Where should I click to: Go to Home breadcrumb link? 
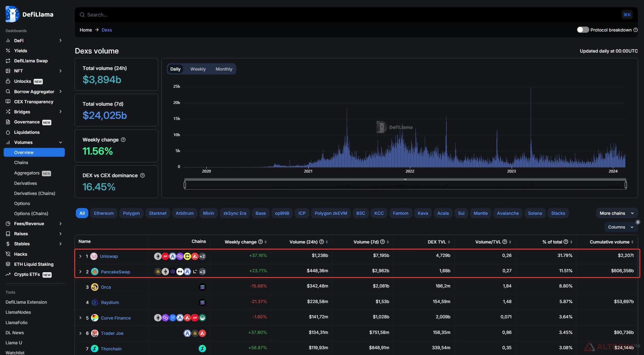click(86, 30)
